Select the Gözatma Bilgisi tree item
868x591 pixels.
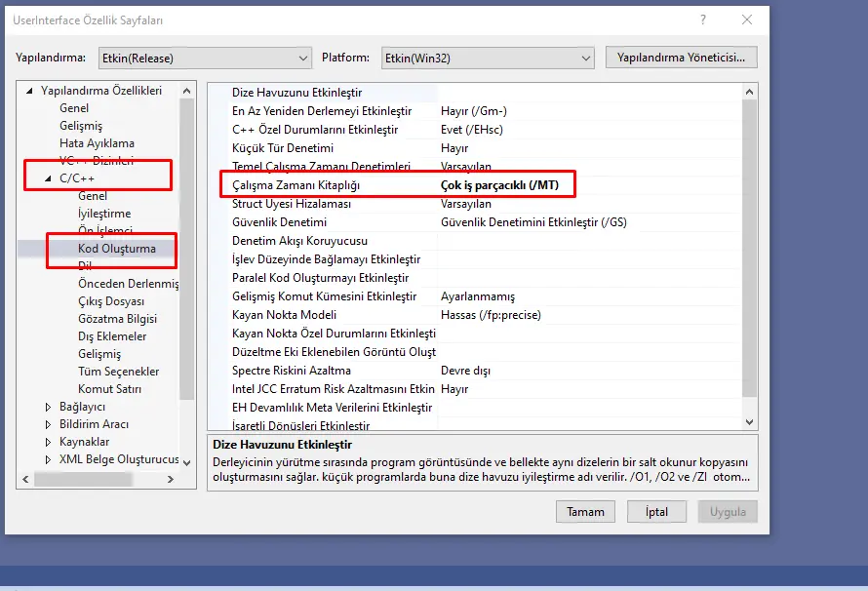tap(117, 319)
